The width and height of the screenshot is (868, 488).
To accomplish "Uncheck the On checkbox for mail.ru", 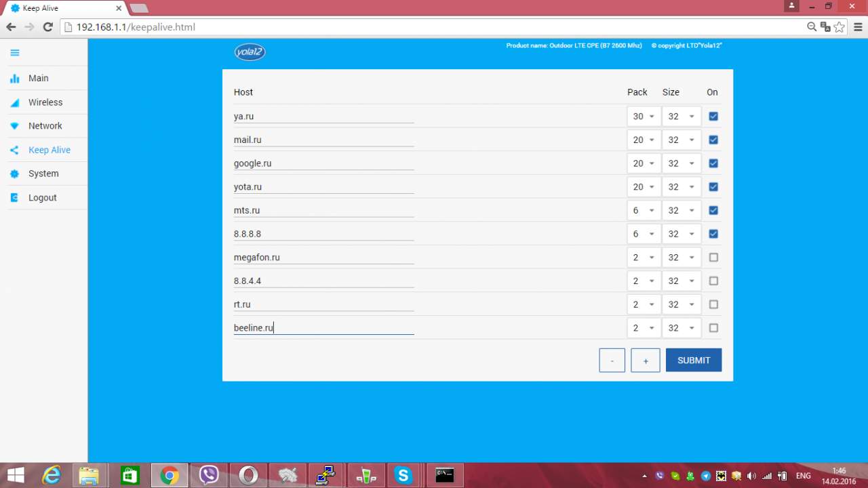I will [713, 140].
